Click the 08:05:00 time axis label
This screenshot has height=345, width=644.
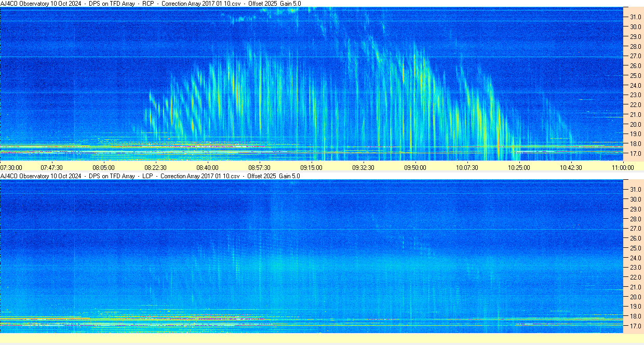[103, 168]
